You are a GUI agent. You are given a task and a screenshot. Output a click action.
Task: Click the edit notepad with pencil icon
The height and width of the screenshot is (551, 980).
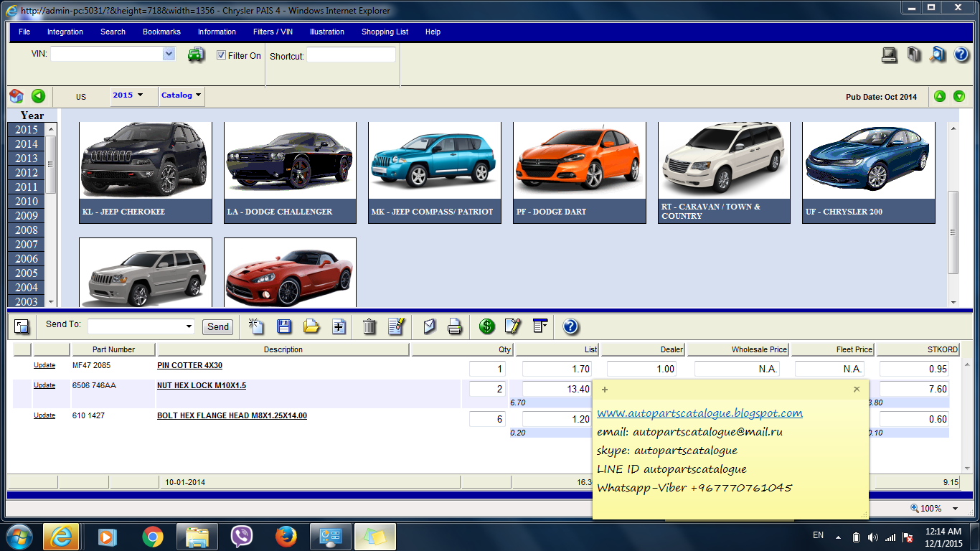513,326
